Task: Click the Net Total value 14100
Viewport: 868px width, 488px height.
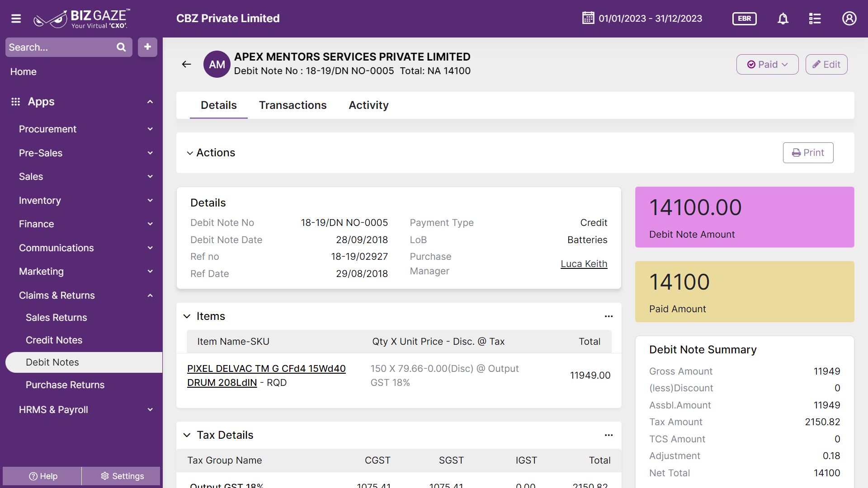Action: tap(827, 473)
